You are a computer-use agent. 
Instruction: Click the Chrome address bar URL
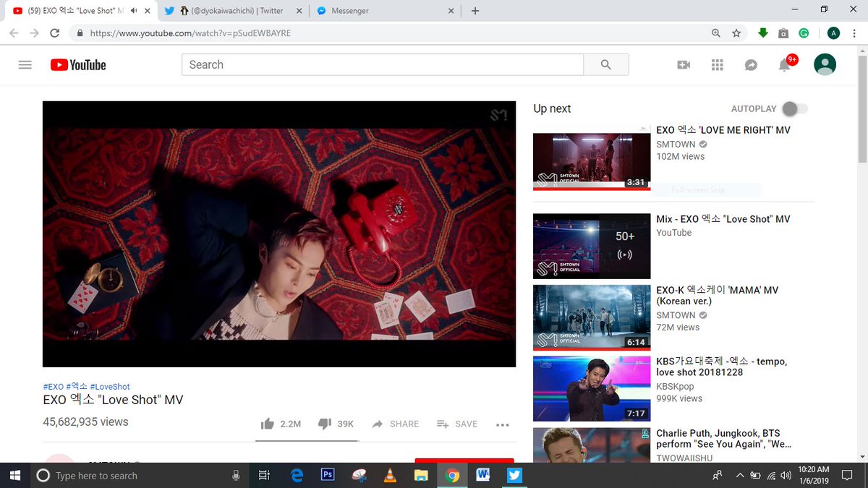pos(191,33)
